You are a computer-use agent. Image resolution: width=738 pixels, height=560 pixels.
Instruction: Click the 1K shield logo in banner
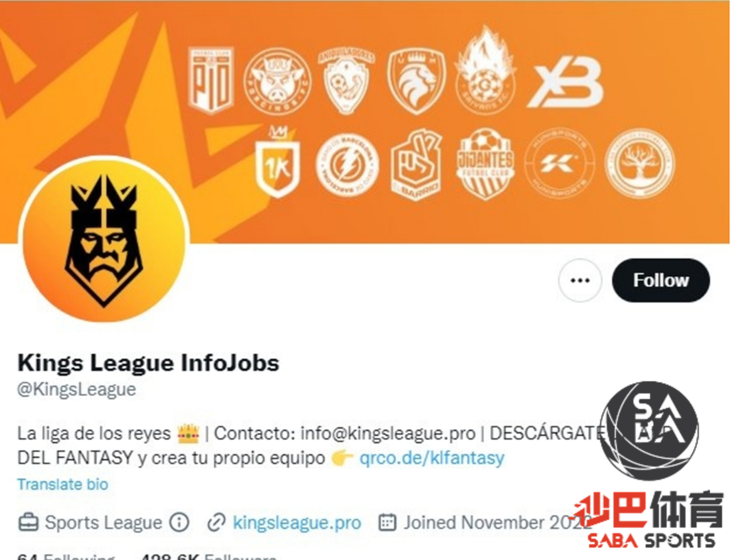[x=277, y=163]
